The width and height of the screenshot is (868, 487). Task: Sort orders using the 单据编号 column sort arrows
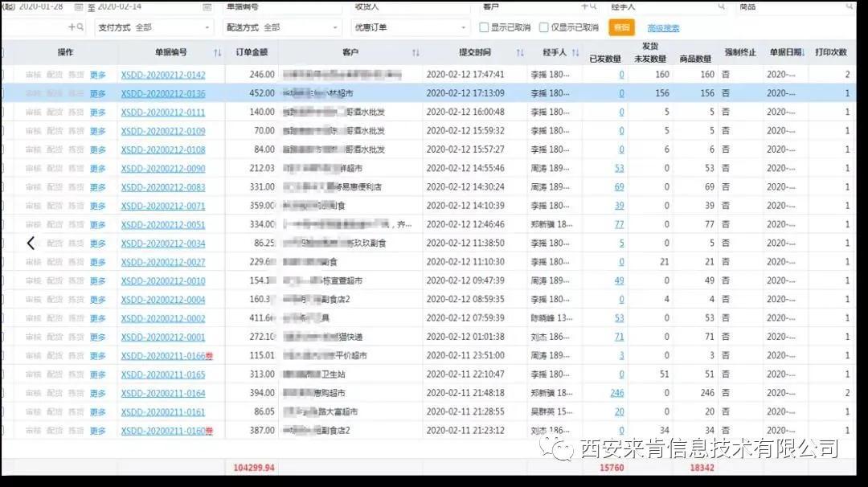coord(216,54)
